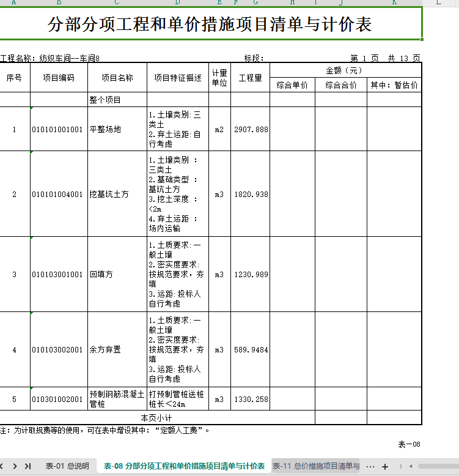This screenshot has width=459, height=476.
Task: Select column K header
Action: tap(394, 2)
